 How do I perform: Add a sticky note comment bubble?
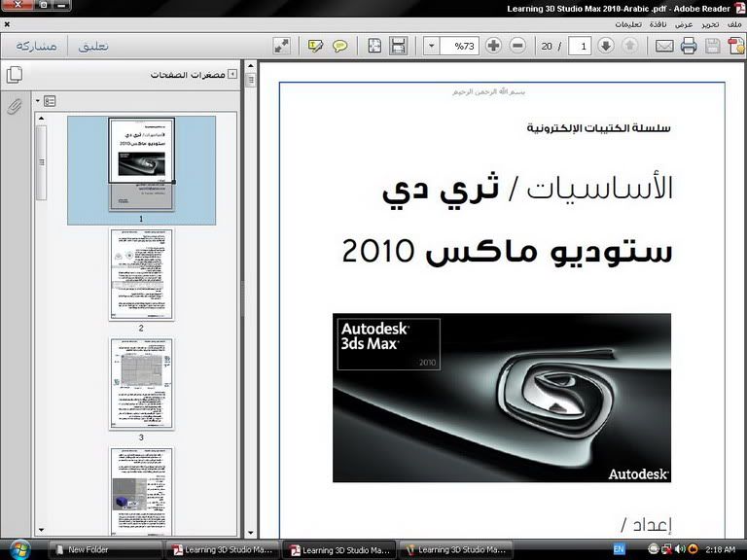click(340, 47)
